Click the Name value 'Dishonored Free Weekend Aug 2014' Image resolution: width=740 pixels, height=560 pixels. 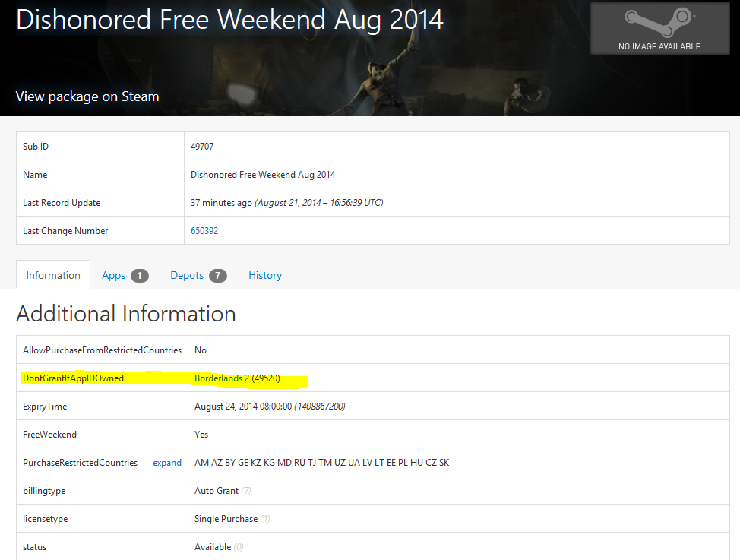263,175
